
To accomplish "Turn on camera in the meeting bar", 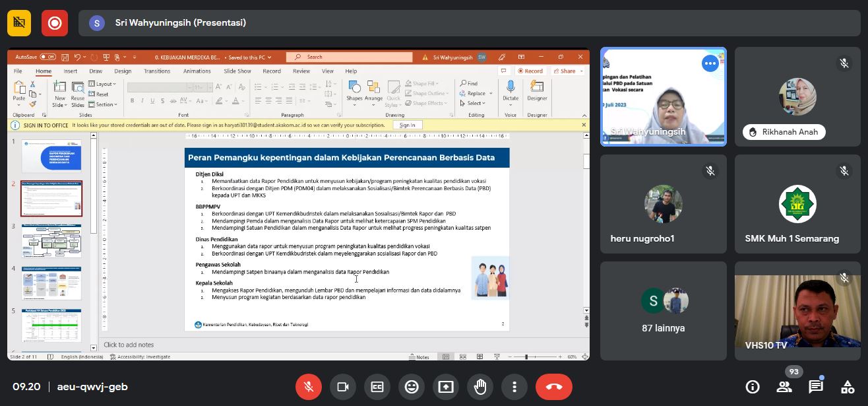I will click(x=342, y=387).
